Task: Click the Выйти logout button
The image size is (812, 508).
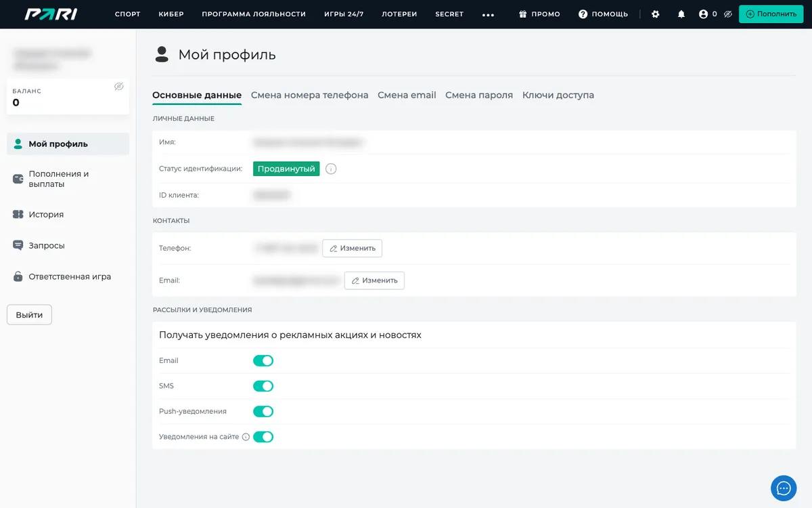Action: [29, 315]
